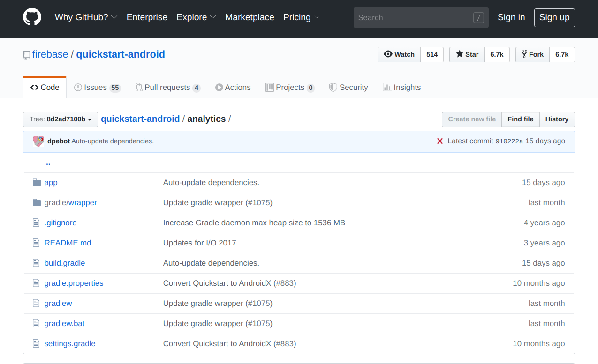The height and width of the screenshot is (364, 598).
Task: Click the red failed-status X icon
Action: (440, 141)
